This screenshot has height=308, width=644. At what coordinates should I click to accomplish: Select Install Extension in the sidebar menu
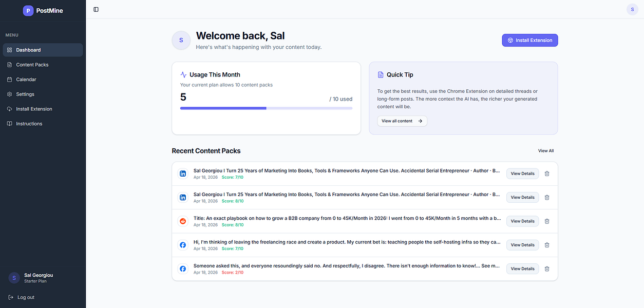[x=43, y=109]
